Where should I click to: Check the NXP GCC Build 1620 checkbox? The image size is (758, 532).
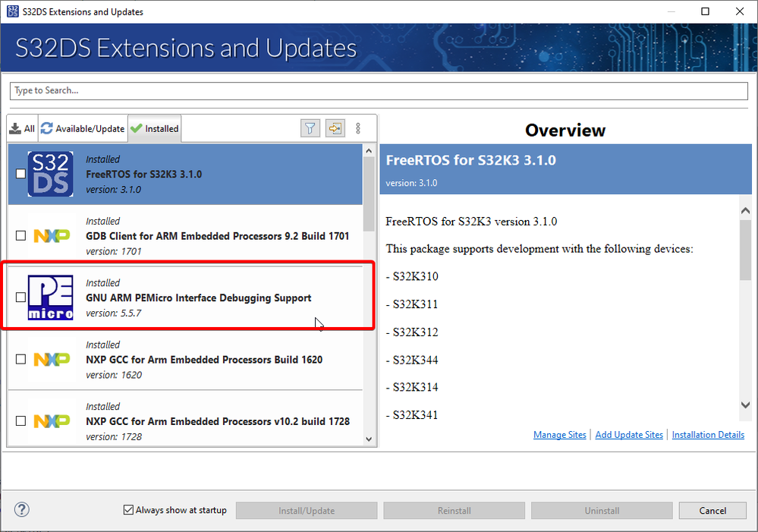(20, 359)
